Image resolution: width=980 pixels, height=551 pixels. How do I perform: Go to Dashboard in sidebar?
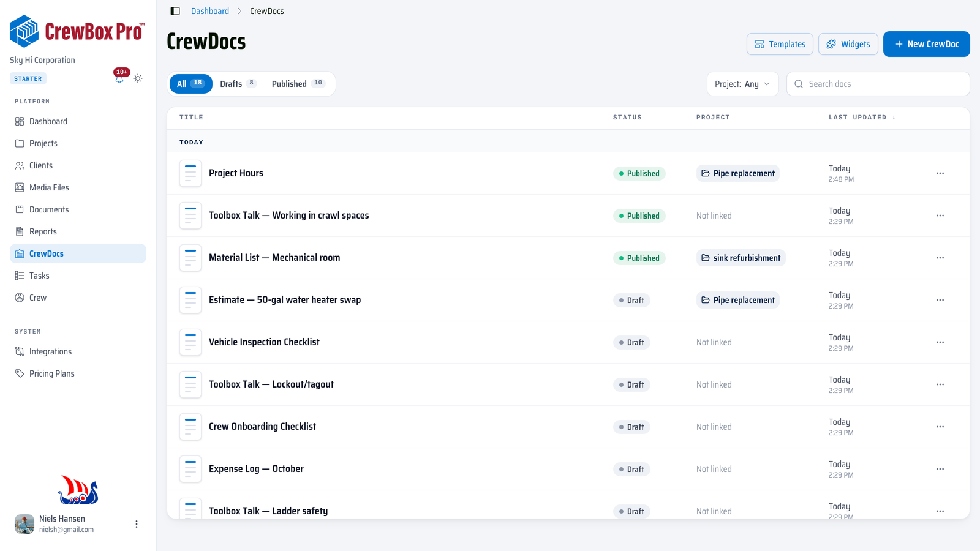tap(78, 121)
